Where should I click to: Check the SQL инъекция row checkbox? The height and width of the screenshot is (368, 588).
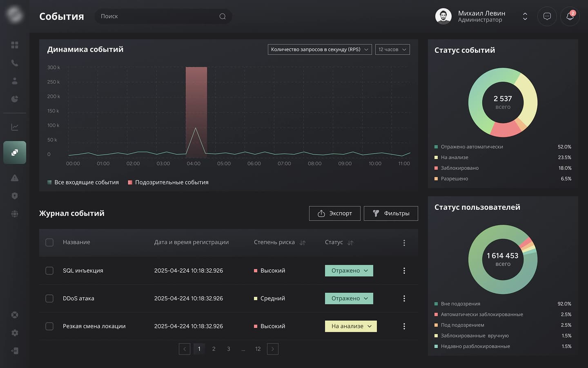[49, 271]
